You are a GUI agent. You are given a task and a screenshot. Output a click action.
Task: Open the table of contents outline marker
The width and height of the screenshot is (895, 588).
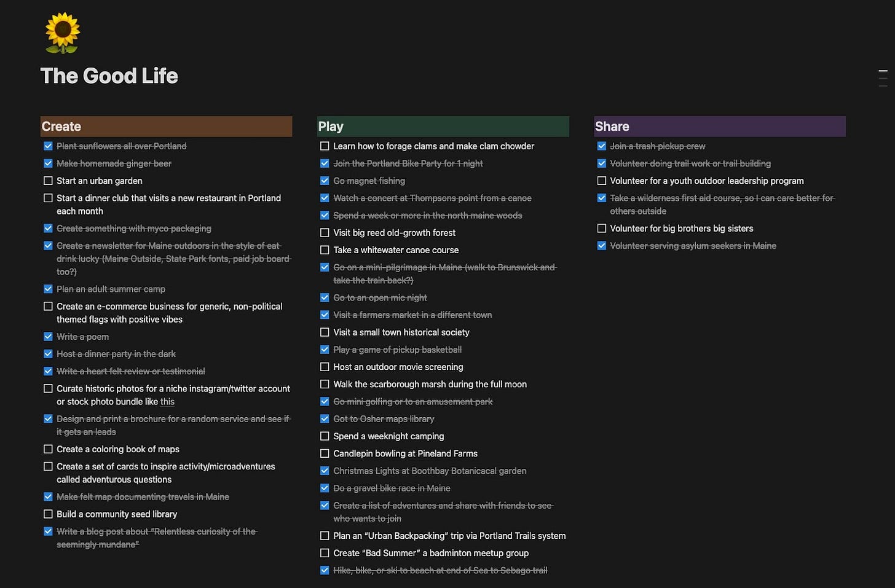tap(883, 78)
